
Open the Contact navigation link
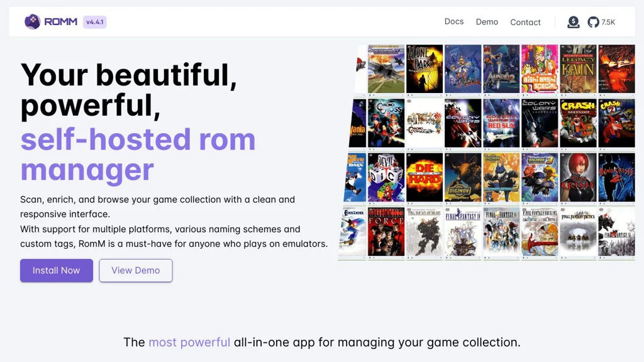click(x=525, y=22)
